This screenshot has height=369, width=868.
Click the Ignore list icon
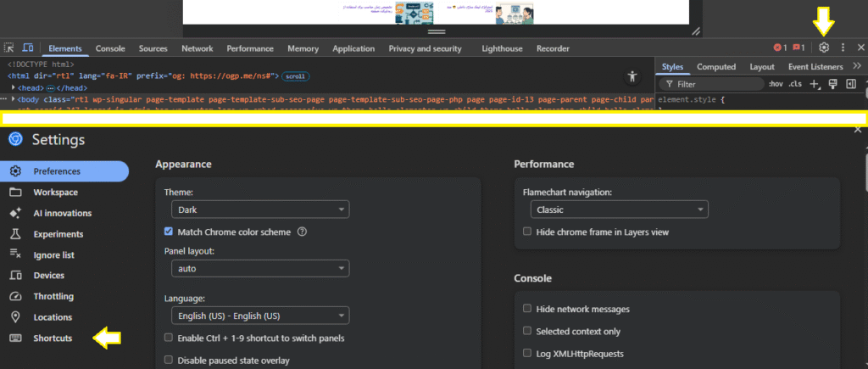pyautogui.click(x=15, y=254)
